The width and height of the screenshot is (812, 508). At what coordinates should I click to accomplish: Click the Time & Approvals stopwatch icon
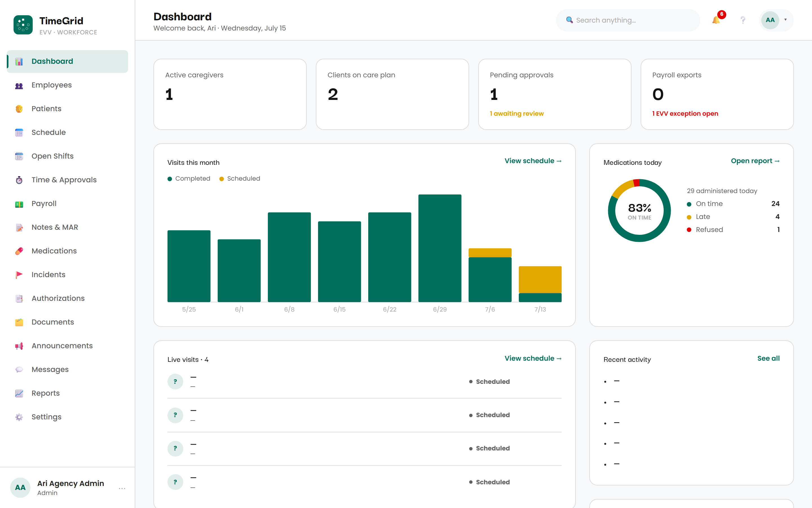[19, 180]
